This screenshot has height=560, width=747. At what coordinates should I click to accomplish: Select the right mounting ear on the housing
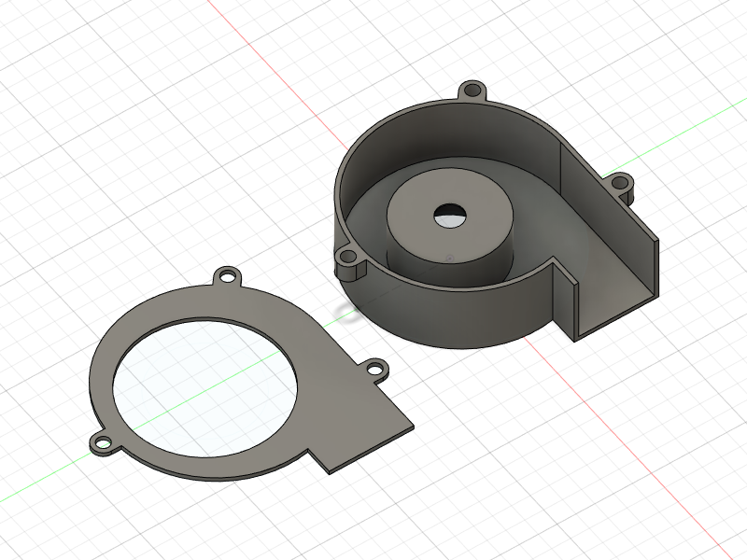click(x=621, y=184)
